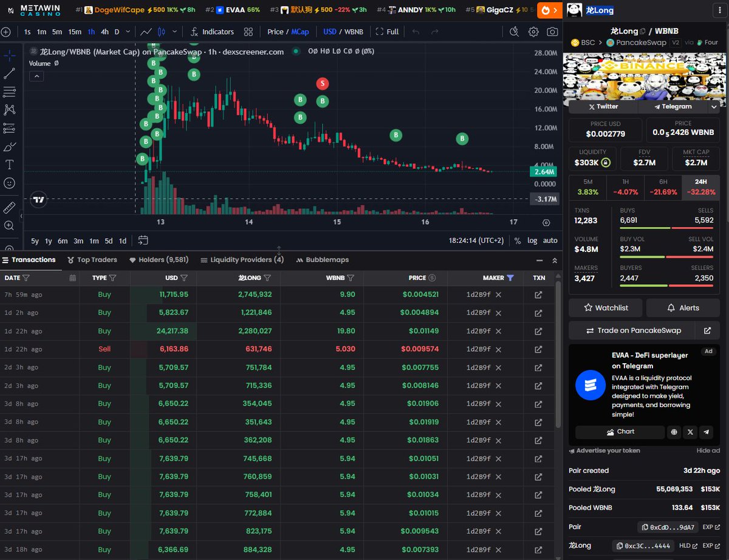Open the Indicators menu

[x=212, y=32]
